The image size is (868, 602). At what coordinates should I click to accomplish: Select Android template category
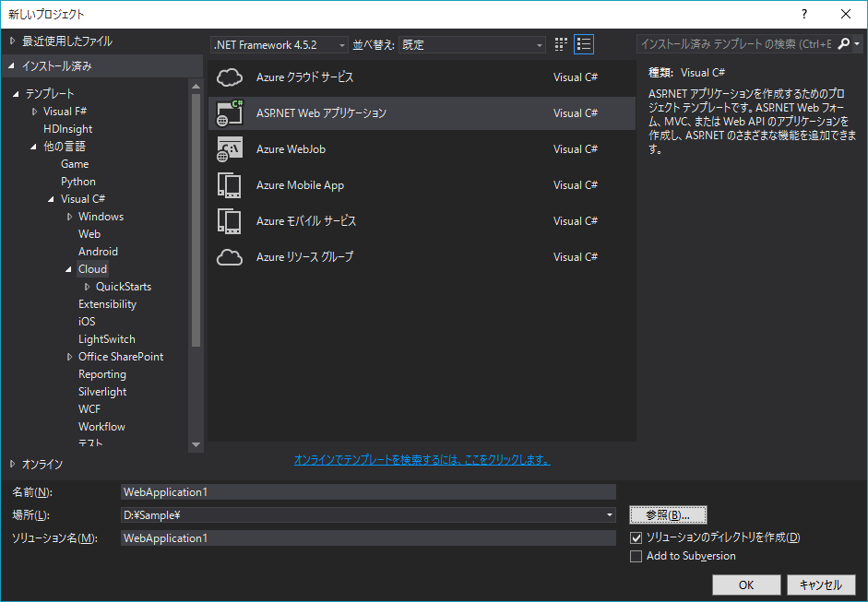pos(98,252)
